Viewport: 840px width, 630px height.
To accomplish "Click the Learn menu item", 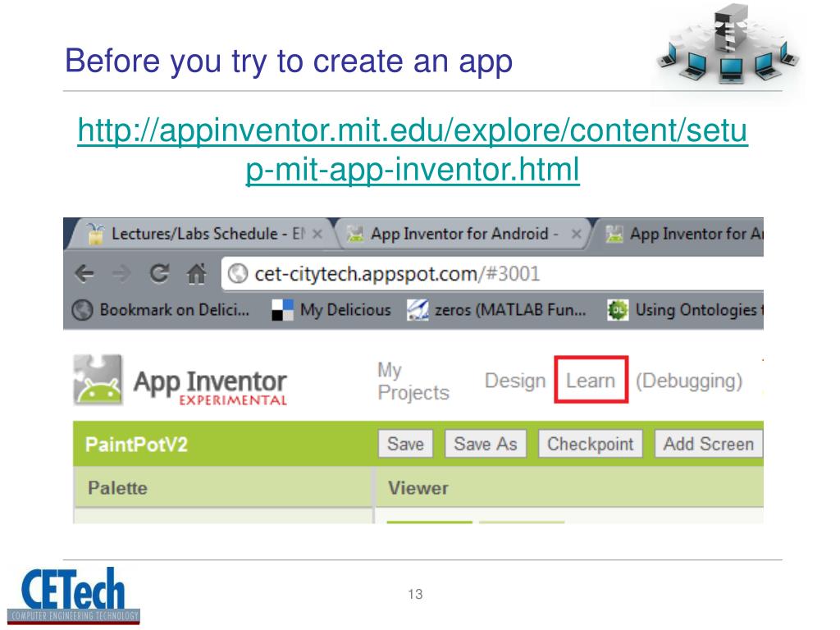I will [x=591, y=380].
